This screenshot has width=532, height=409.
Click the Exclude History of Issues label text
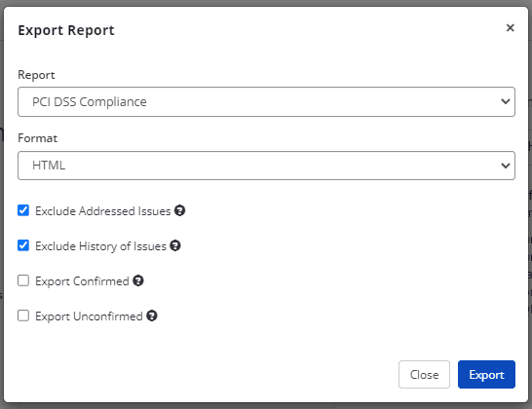pos(100,246)
